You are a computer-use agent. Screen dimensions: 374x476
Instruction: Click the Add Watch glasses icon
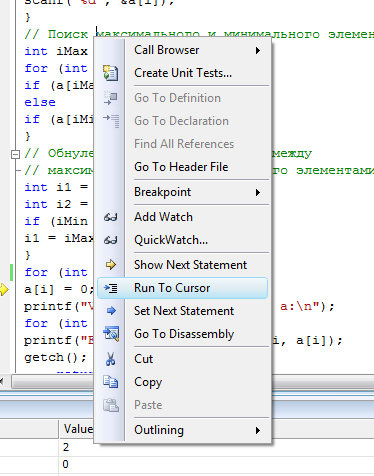tap(110, 217)
